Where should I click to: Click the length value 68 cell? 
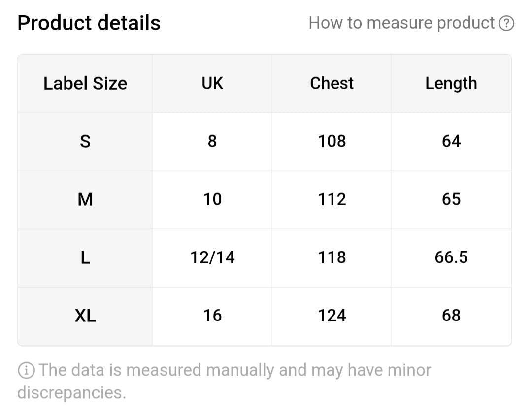pyautogui.click(x=451, y=317)
